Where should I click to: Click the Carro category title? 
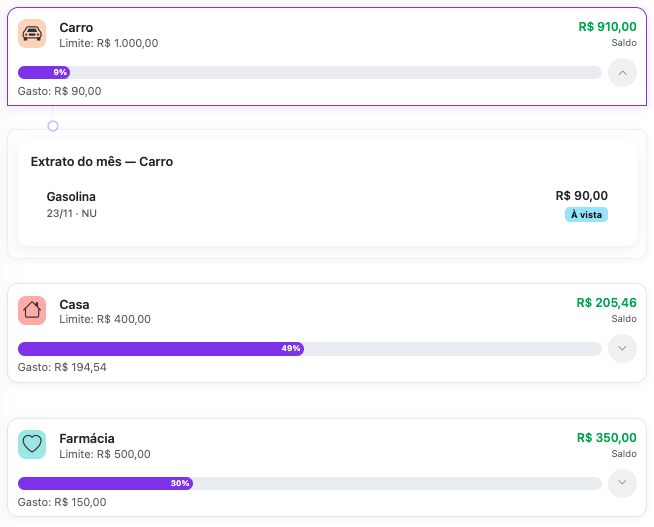pos(76,27)
